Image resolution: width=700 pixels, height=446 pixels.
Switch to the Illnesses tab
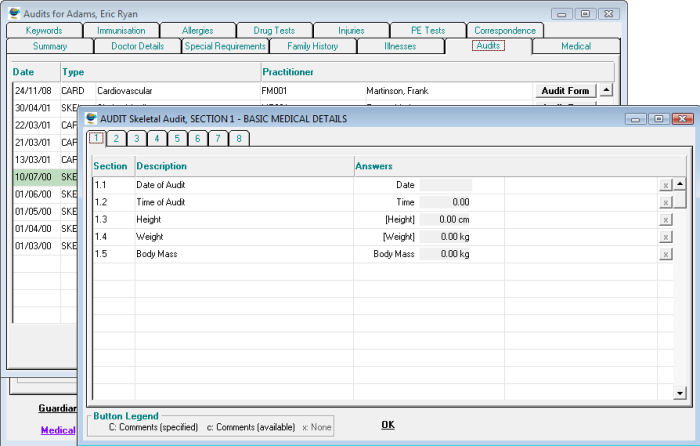(x=400, y=46)
